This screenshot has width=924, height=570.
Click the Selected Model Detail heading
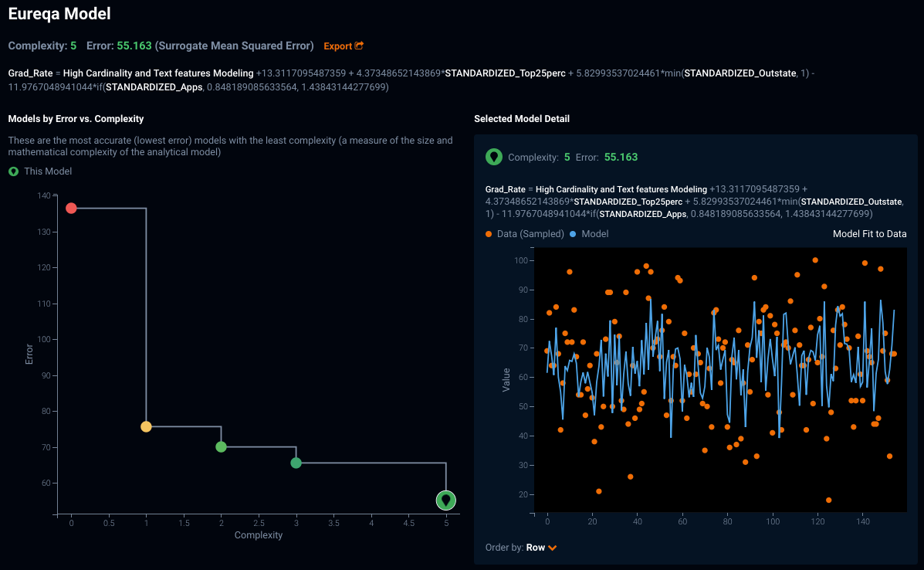522,119
